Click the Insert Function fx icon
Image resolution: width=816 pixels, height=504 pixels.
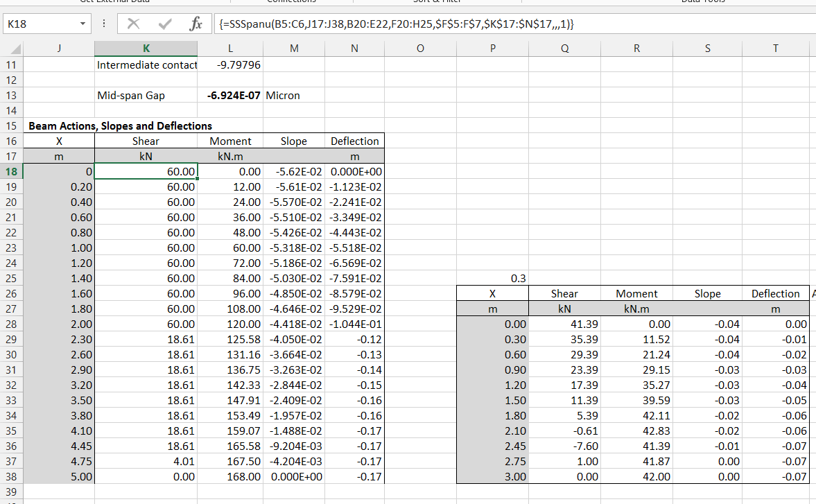coord(196,24)
